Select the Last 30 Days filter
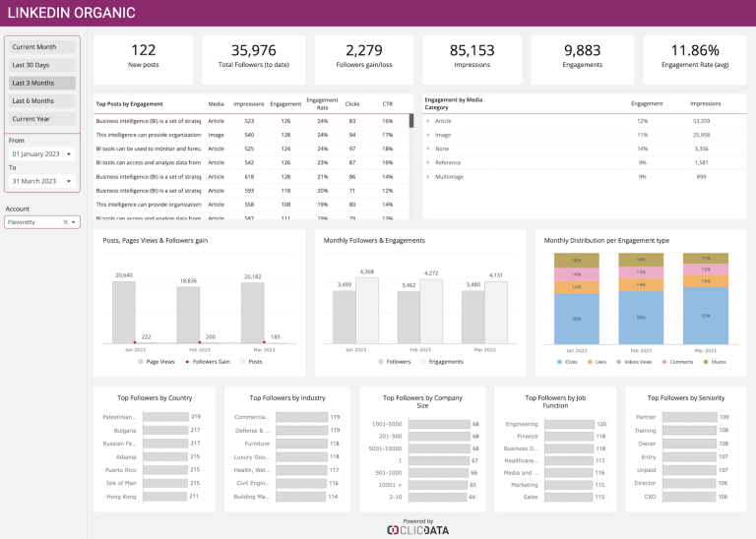 tap(41, 65)
